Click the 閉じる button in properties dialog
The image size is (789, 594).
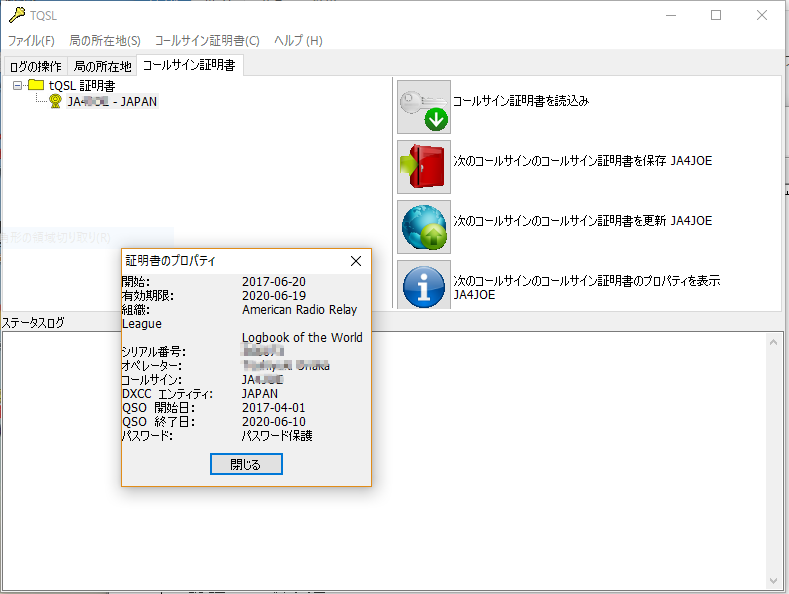tap(246, 464)
